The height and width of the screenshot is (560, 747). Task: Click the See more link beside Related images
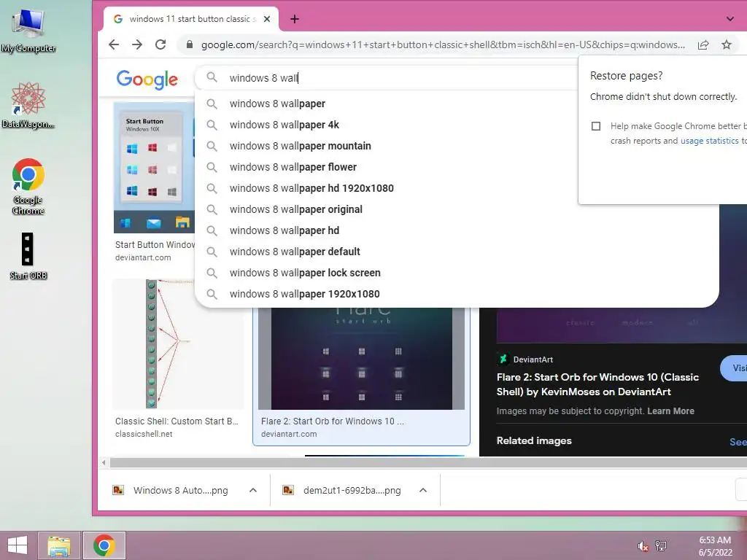click(x=738, y=442)
